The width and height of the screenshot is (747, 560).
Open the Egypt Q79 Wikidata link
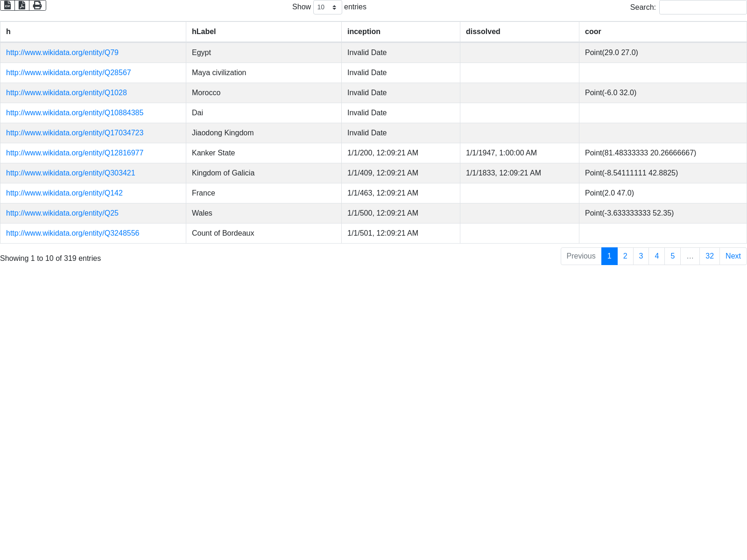coord(62,53)
